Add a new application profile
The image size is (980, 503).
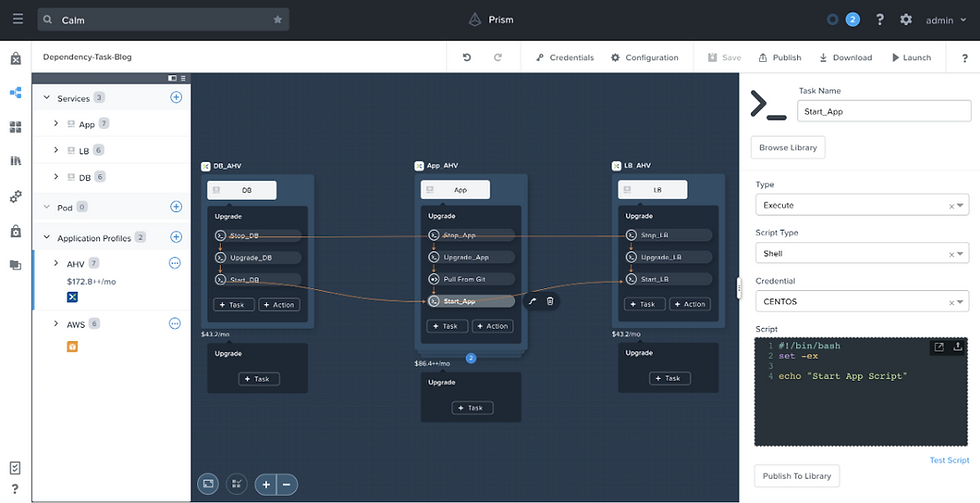[x=176, y=237]
